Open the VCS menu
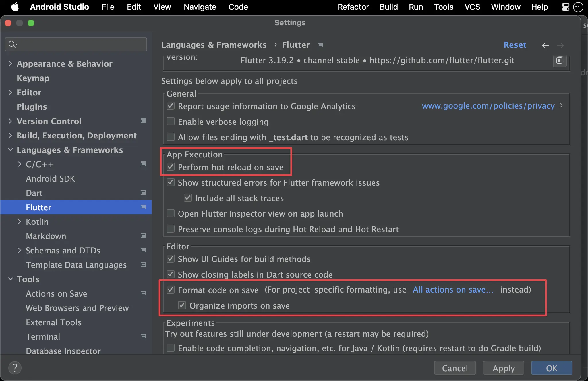This screenshot has width=588, height=381. [x=472, y=7]
